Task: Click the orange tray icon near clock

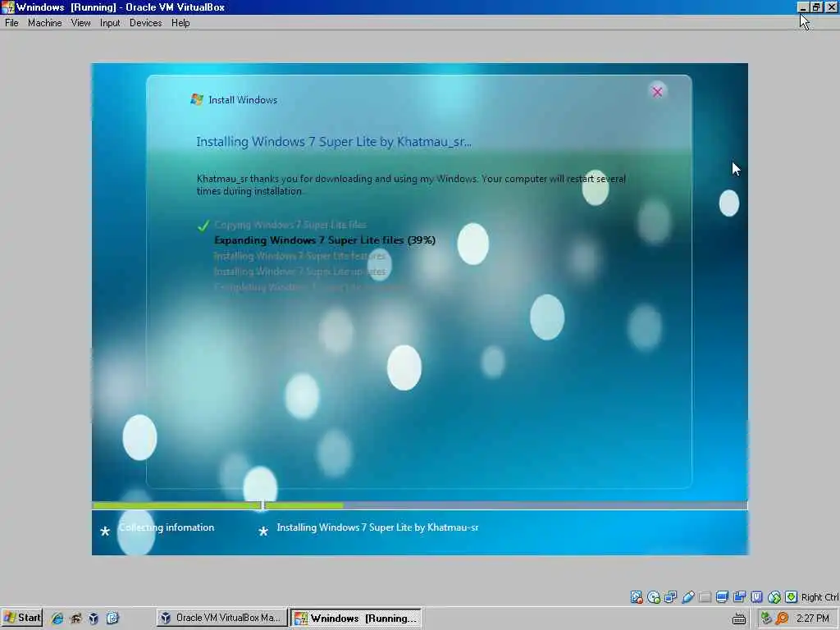Action: pyautogui.click(x=782, y=619)
